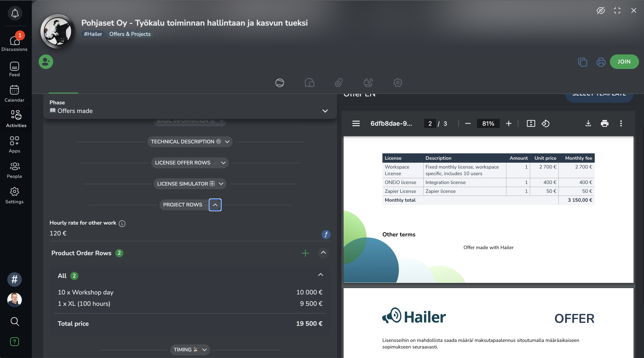Open the PDF more options menu

(x=621, y=123)
